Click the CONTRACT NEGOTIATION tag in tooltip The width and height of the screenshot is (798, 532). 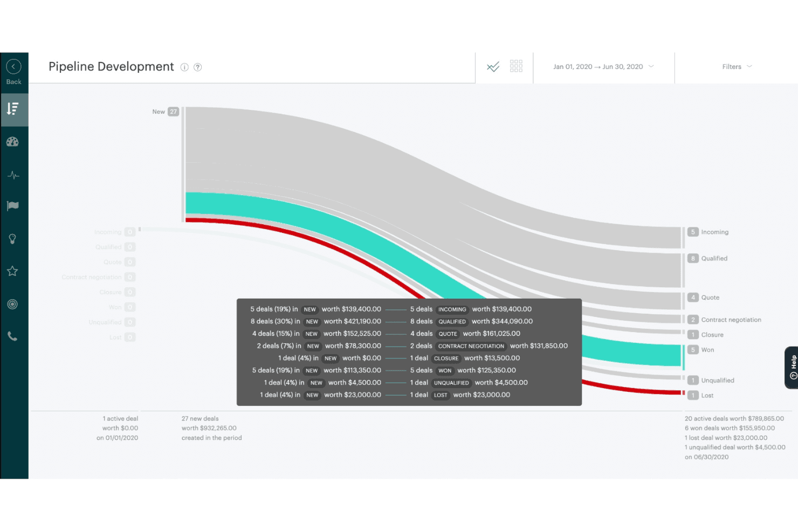pos(471,346)
